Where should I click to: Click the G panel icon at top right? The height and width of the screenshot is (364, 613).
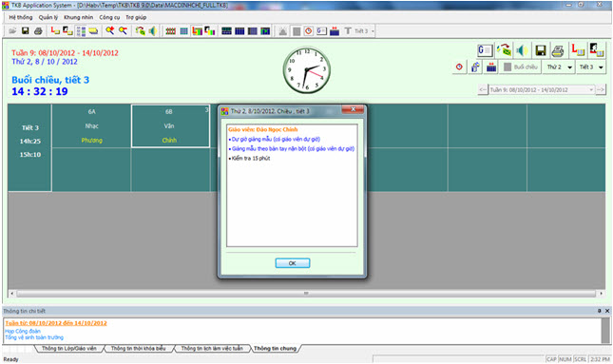coord(485,50)
